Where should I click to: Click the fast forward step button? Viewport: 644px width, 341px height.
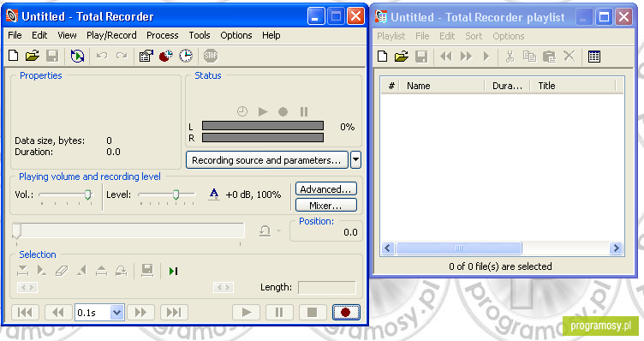pos(140,313)
